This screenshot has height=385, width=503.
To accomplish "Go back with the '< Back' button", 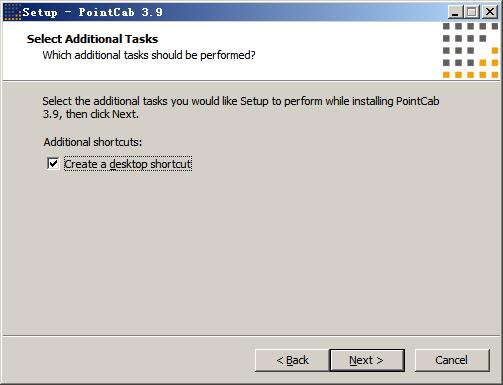I will point(292,360).
